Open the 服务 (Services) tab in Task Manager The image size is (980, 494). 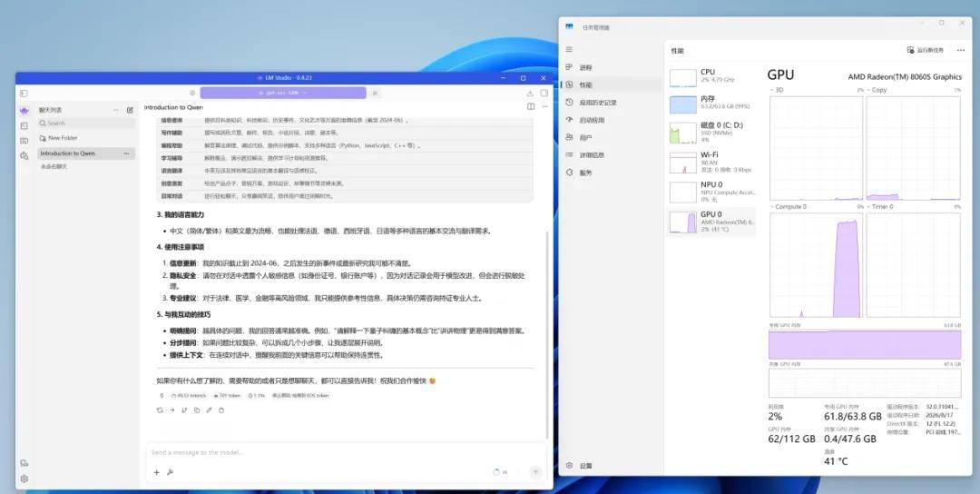click(x=612, y=173)
